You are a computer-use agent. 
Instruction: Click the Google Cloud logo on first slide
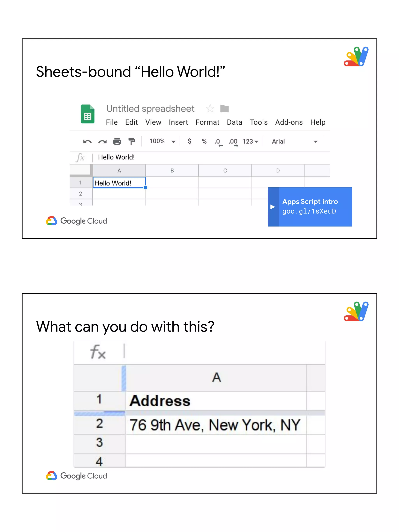click(x=76, y=221)
